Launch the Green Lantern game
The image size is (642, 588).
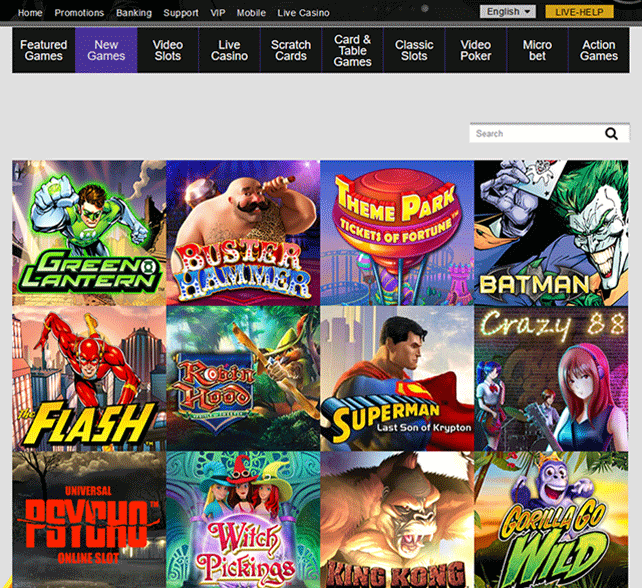point(89,233)
